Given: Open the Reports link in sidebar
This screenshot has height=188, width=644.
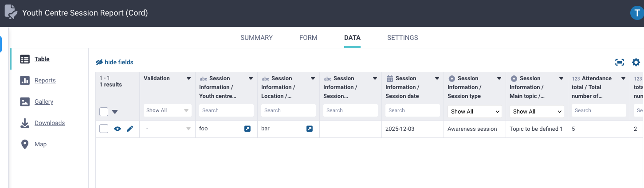Looking at the screenshot, I should (45, 81).
